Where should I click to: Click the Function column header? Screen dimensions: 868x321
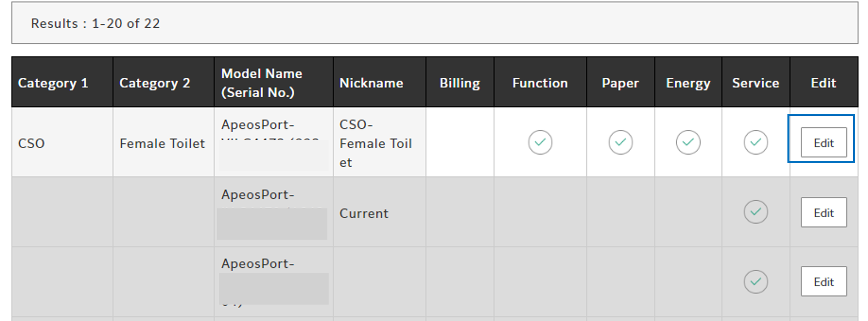tap(540, 83)
